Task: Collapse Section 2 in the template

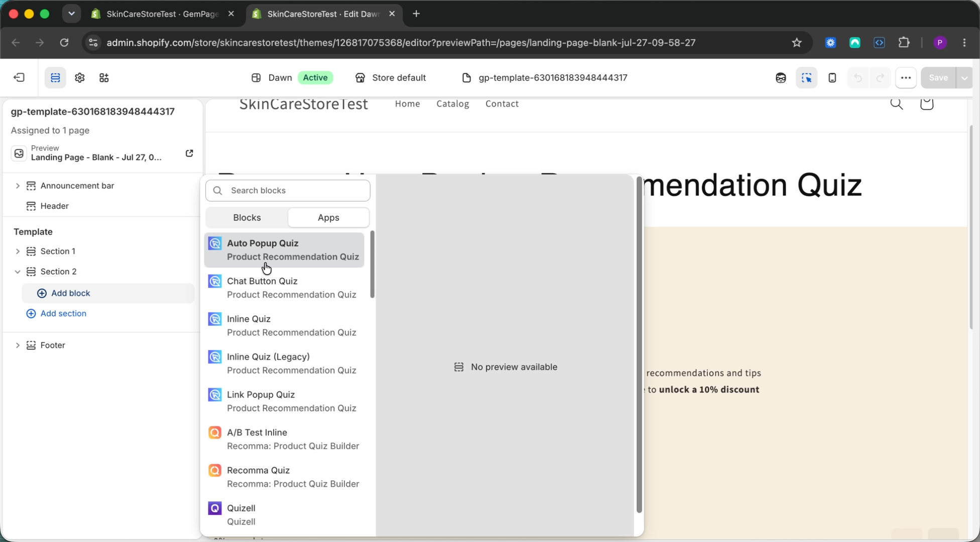Action: point(18,272)
